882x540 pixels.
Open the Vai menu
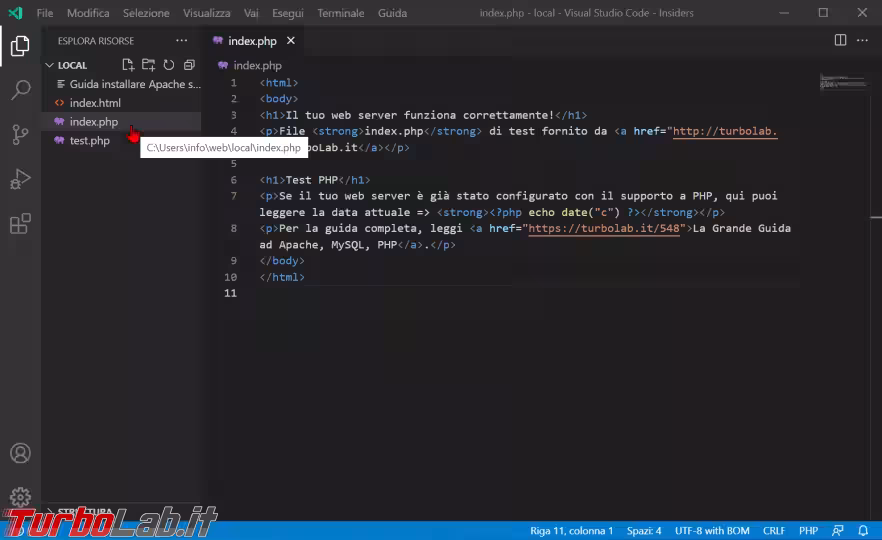click(251, 13)
